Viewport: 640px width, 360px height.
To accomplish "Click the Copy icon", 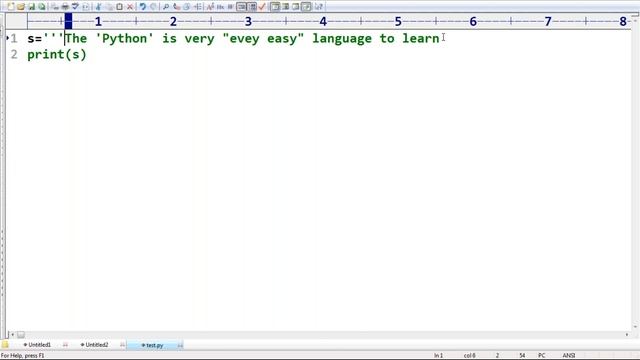I will pyautogui.click(x=109, y=7).
